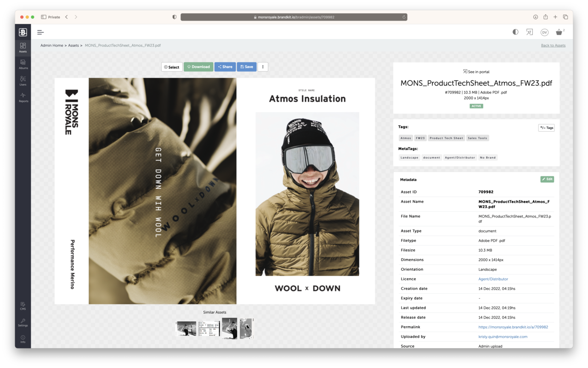Toggle the hamburger sidebar menu
588x368 pixels.
[x=40, y=32]
